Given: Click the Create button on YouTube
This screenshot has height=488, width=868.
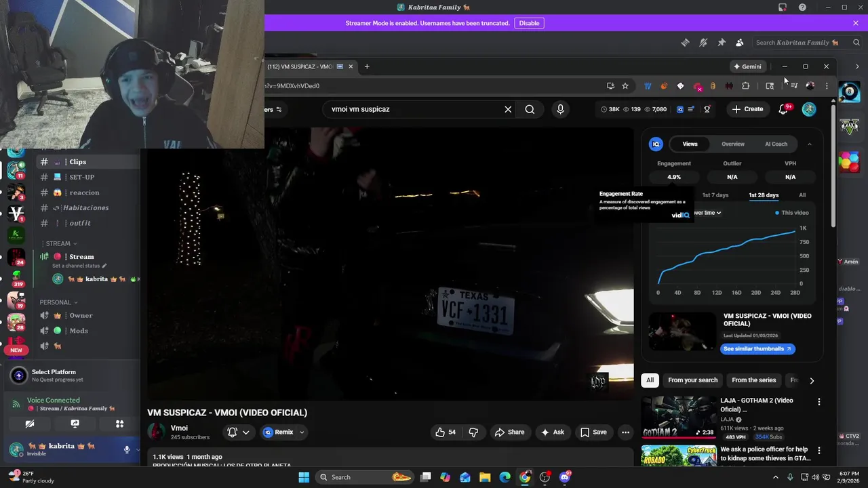Looking at the screenshot, I should pyautogui.click(x=747, y=109).
